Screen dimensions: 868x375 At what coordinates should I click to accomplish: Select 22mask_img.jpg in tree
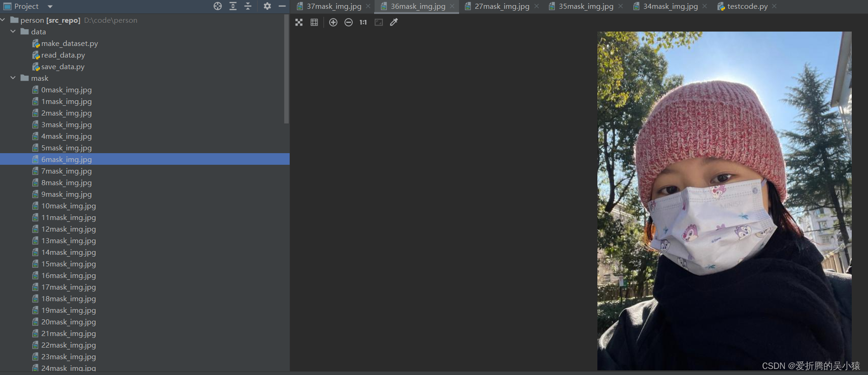click(x=69, y=345)
